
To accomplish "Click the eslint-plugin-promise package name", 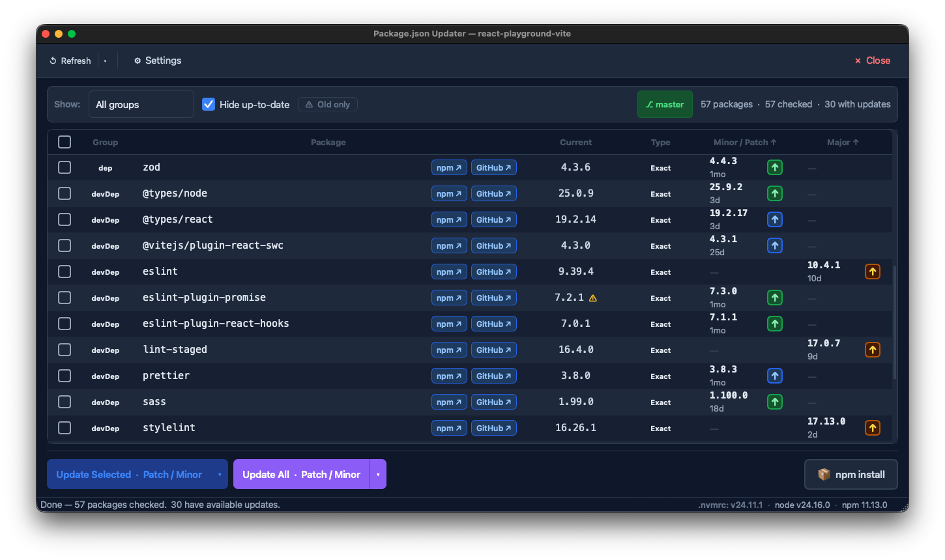I will click(204, 298).
